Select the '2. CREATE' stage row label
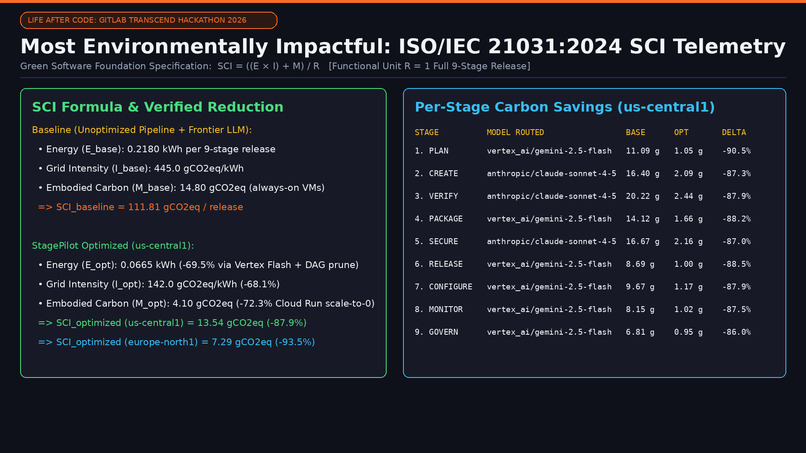This screenshot has height=453, width=806. click(x=436, y=174)
